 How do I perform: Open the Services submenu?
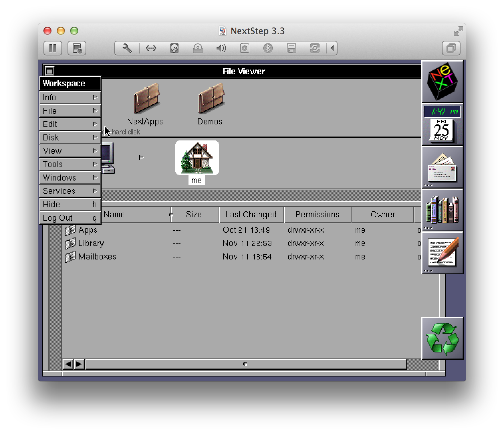(x=70, y=191)
